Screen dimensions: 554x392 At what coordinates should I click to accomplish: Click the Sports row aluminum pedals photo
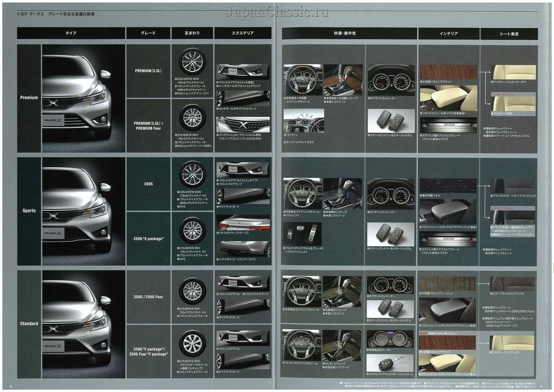[302, 234]
